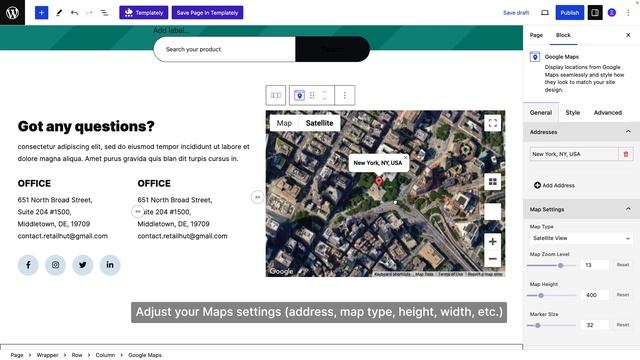The image size is (640, 360).
Task: Toggle the block inserter plus button
Action: click(x=41, y=13)
